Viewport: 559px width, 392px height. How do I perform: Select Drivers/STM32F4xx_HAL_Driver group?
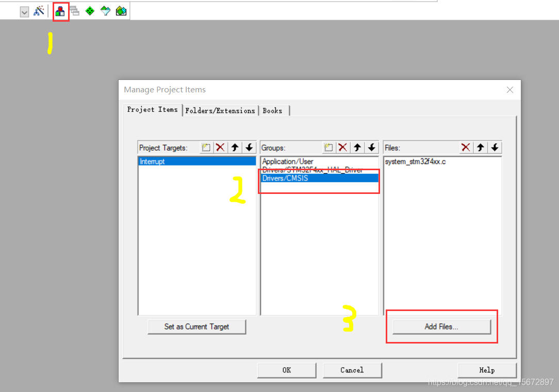click(x=319, y=170)
